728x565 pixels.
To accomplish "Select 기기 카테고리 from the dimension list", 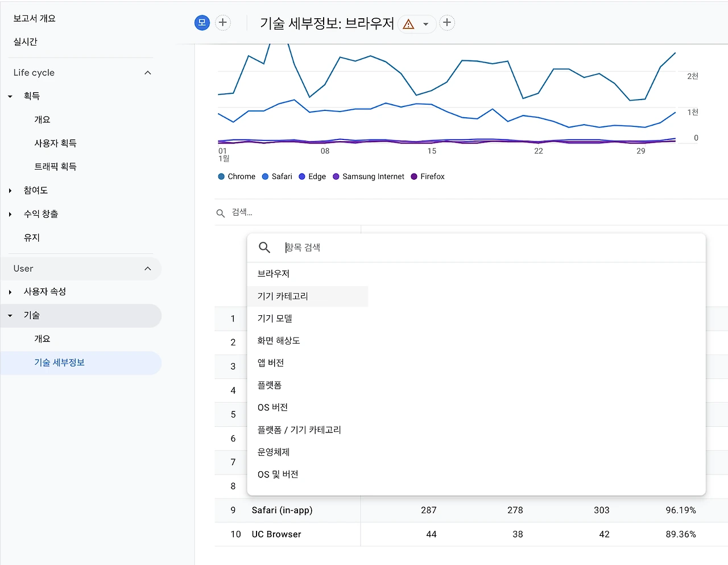I will tap(283, 296).
